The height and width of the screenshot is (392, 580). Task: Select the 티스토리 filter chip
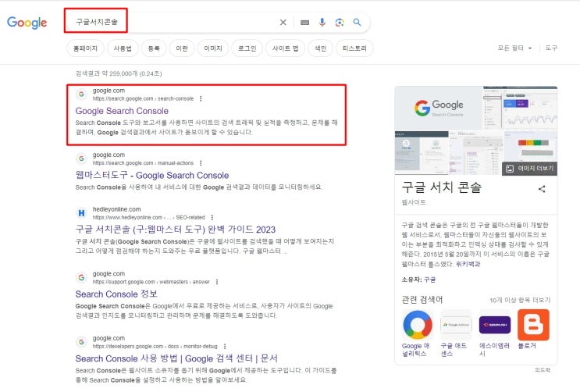354,48
